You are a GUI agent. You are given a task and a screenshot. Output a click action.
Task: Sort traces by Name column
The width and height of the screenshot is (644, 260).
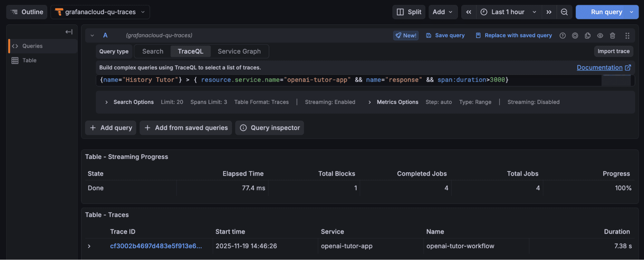point(435,232)
